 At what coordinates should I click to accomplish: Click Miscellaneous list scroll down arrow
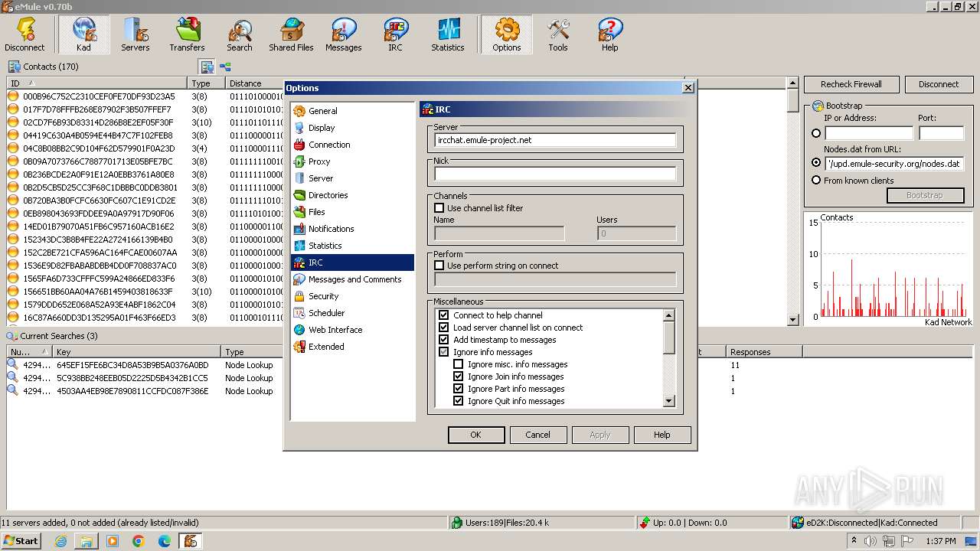point(668,401)
